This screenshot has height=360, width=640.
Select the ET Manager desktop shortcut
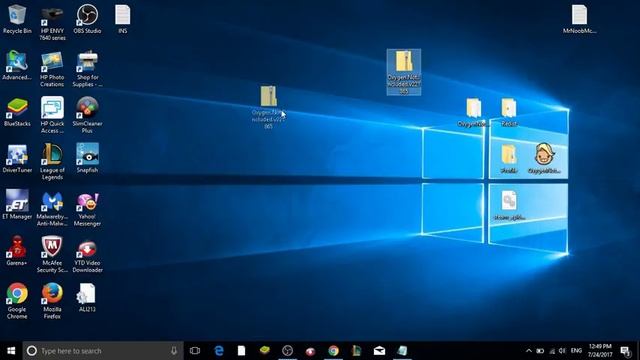[x=17, y=205]
